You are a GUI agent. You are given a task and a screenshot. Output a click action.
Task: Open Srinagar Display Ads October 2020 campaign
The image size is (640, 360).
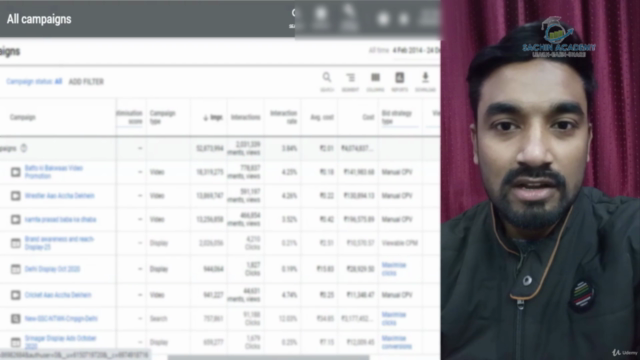coord(60,342)
